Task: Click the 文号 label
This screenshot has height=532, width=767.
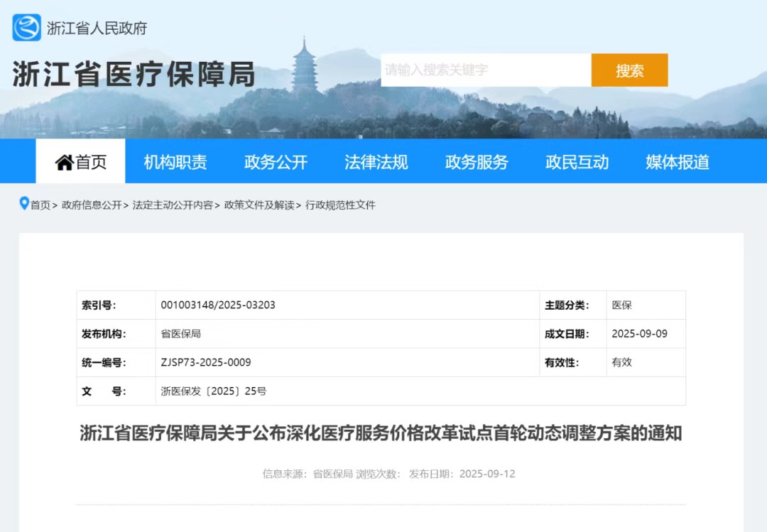Action: (104, 391)
